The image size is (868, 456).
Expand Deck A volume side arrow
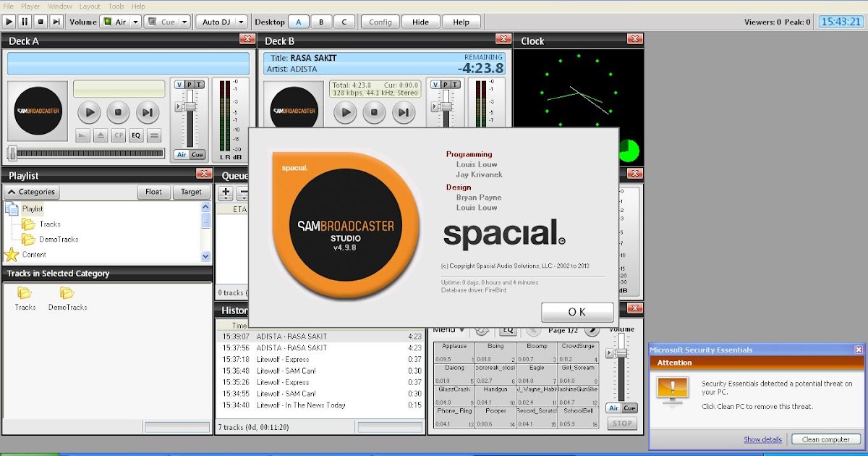pyautogui.click(x=178, y=107)
